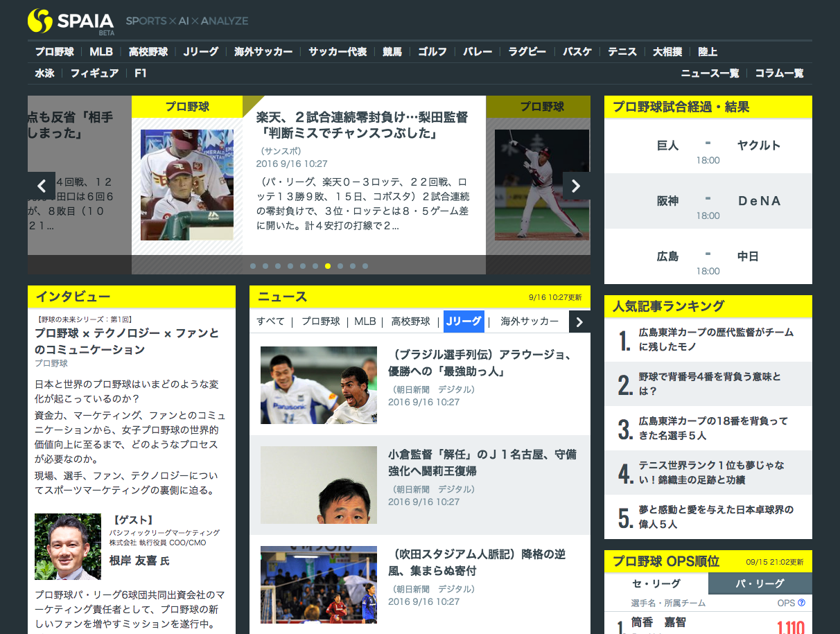Open OPS help question mark icon

pyautogui.click(x=801, y=603)
